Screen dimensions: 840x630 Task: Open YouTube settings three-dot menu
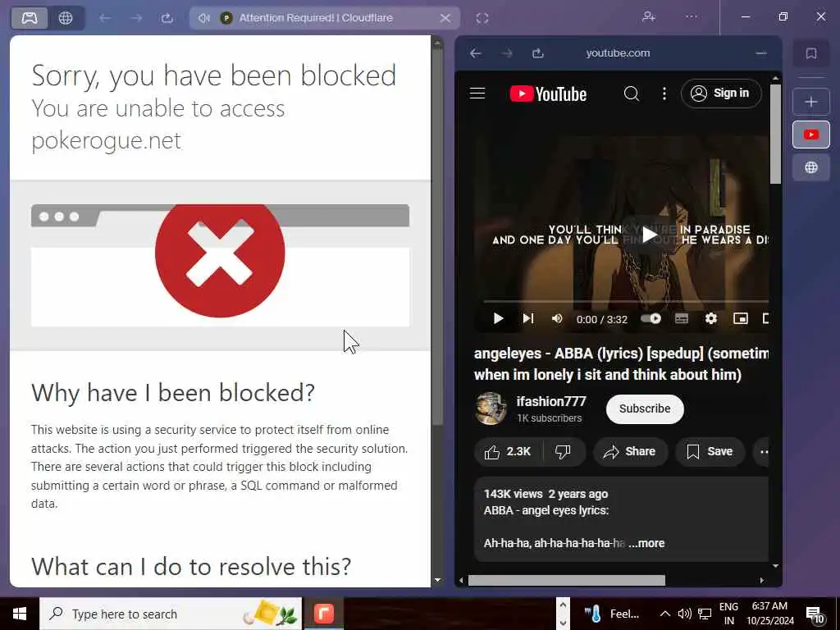point(664,94)
